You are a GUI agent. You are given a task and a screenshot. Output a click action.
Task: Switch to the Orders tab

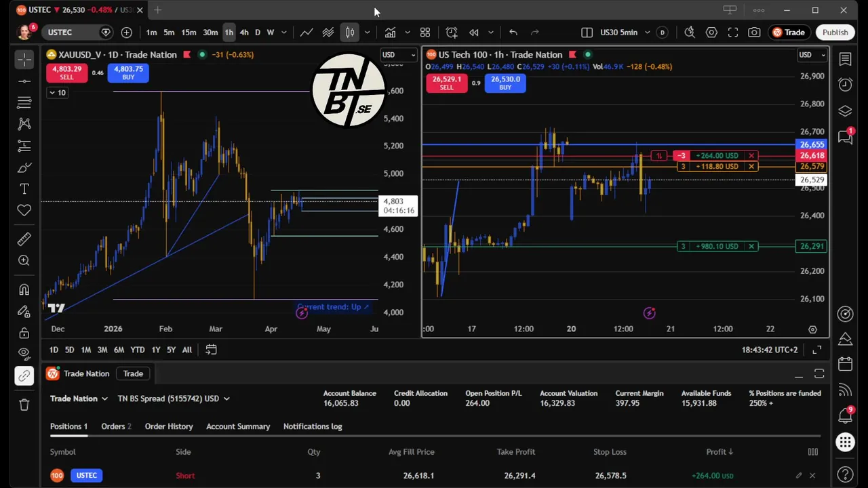116,426
